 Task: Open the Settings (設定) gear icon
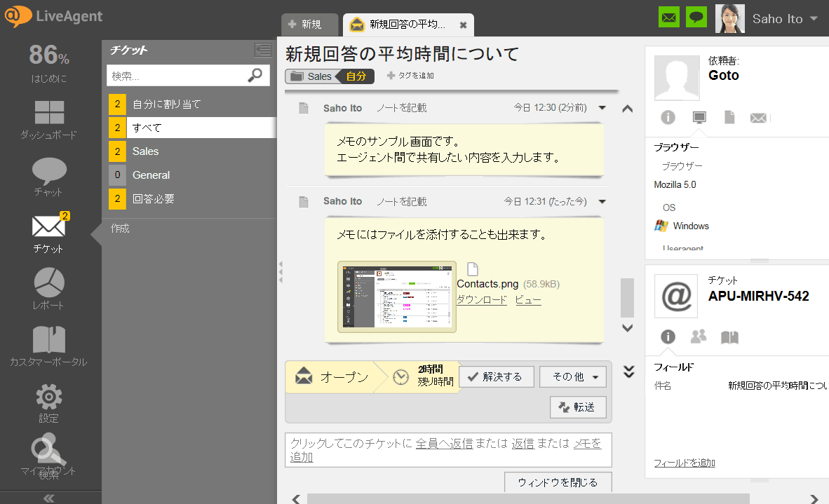point(48,397)
